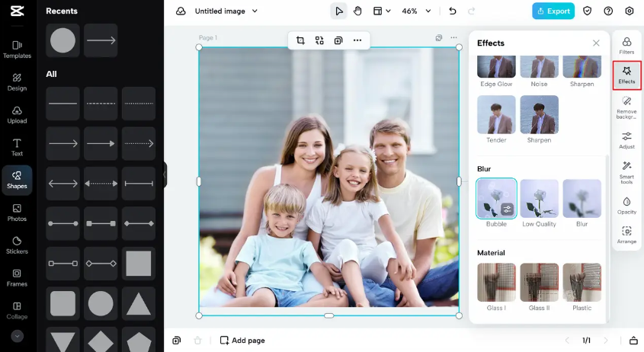Expand more sidebar items chevron
This screenshot has width=644, height=352.
(x=17, y=336)
